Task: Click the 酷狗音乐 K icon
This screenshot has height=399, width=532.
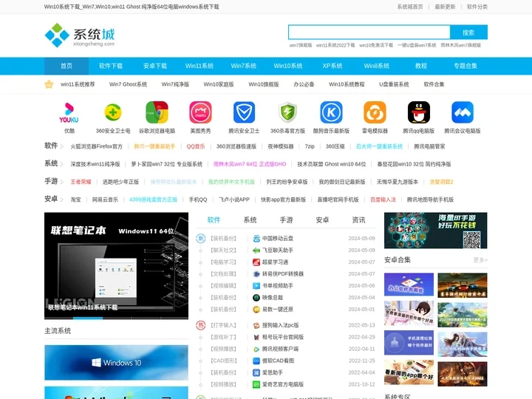Action: (x=332, y=112)
